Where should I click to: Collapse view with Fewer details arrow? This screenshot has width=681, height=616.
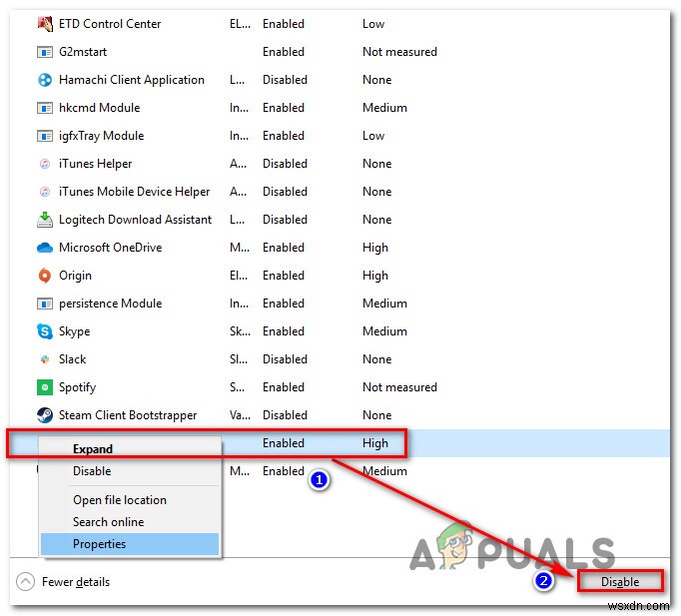point(25,582)
